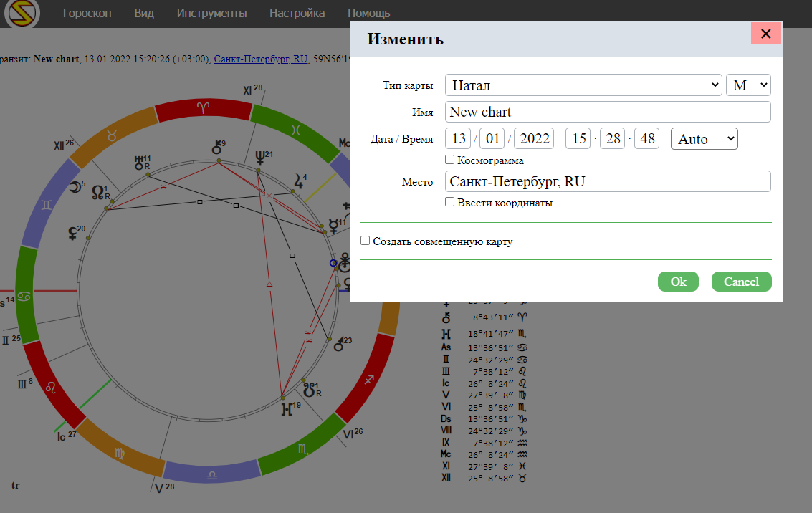Click the V 28 house cusp label

coord(165,488)
